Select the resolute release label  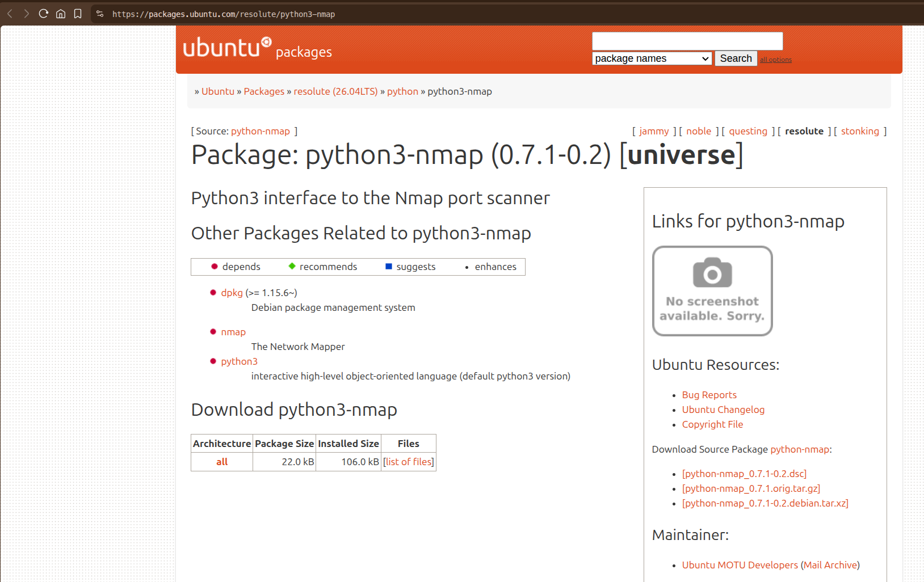coord(804,131)
